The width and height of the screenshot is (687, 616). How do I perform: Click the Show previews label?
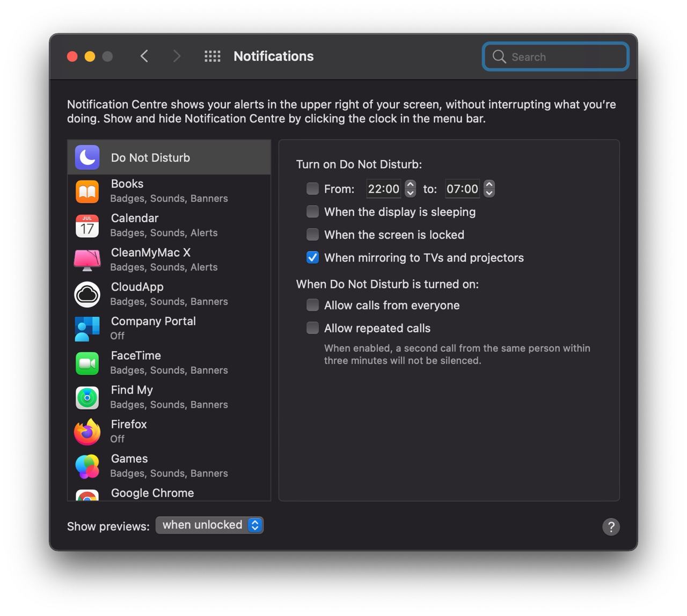coord(108,526)
